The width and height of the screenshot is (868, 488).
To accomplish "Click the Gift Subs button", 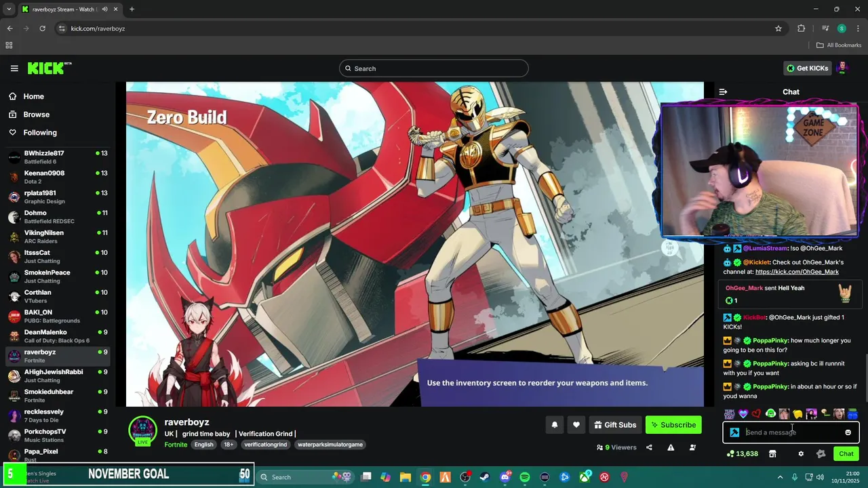I will coord(615,425).
